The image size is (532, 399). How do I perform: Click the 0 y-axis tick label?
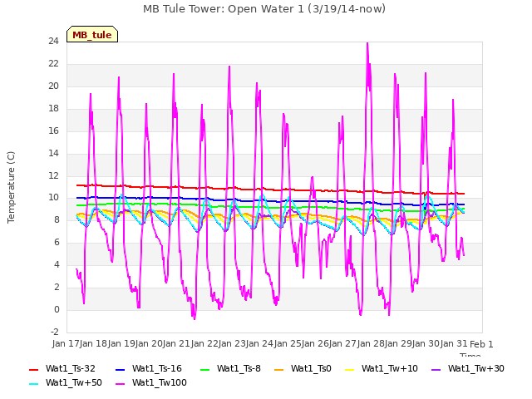point(57,310)
